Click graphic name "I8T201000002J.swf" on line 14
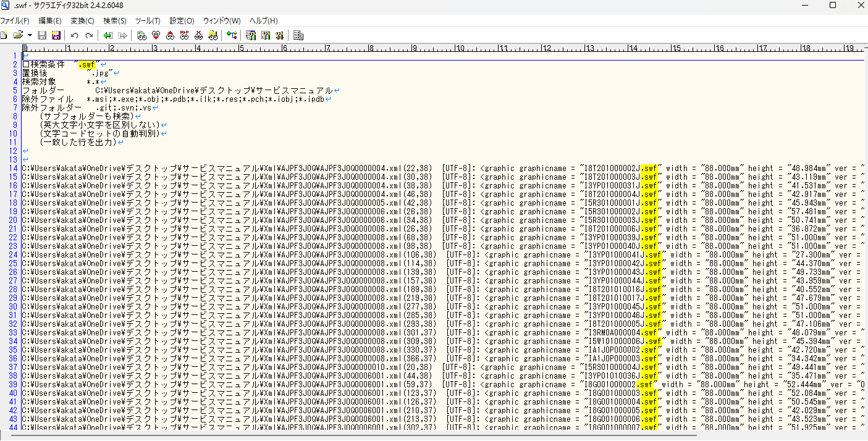The width and height of the screenshot is (868, 441). 621,168
